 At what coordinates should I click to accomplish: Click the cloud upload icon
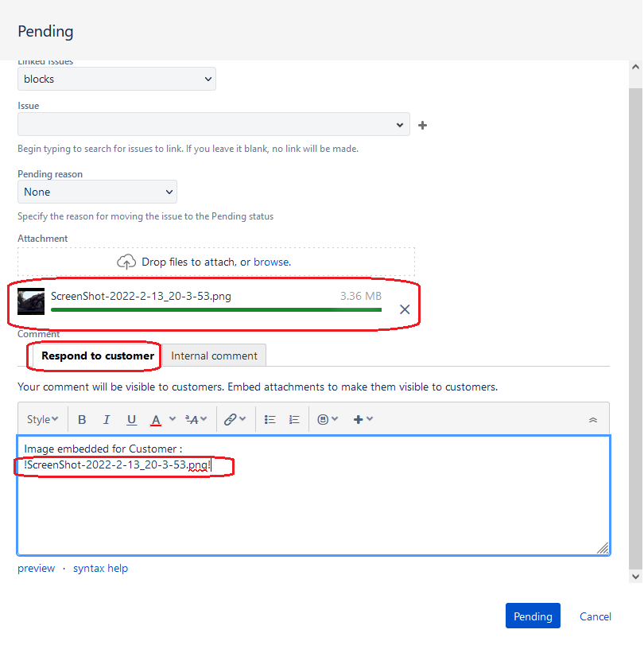pos(126,262)
